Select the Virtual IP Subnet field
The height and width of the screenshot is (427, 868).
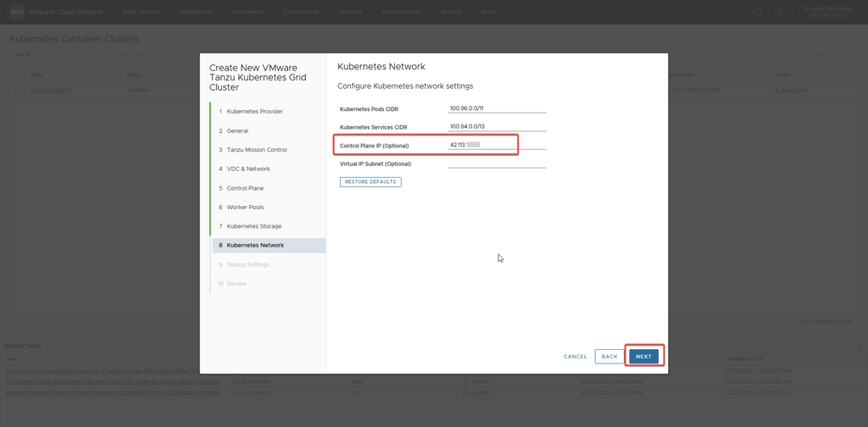(497, 164)
